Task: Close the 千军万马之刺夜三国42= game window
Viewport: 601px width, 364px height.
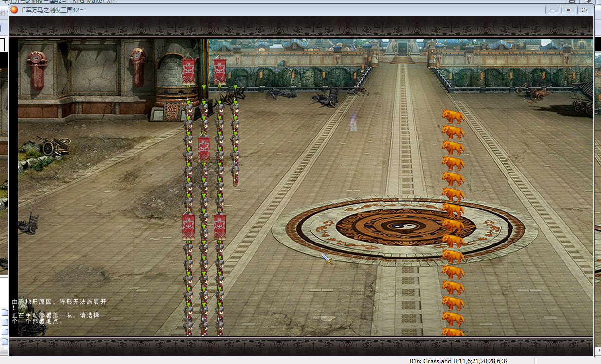Action: coord(585,10)
